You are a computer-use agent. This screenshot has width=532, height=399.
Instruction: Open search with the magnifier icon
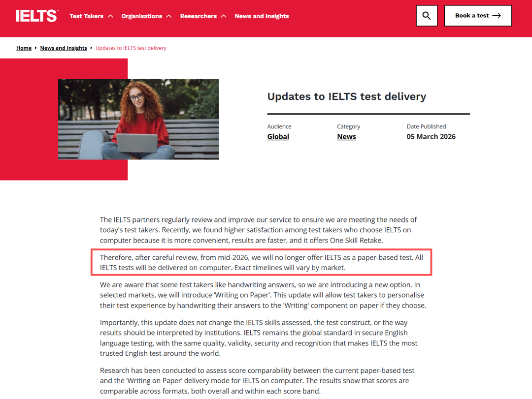click(x=427, y=16)
